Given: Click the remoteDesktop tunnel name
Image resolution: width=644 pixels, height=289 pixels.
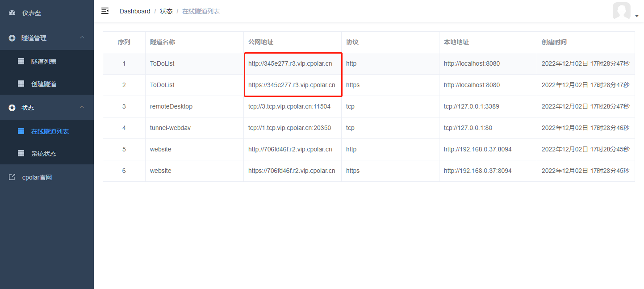Looking at the screenshot, I should point(171,106).
